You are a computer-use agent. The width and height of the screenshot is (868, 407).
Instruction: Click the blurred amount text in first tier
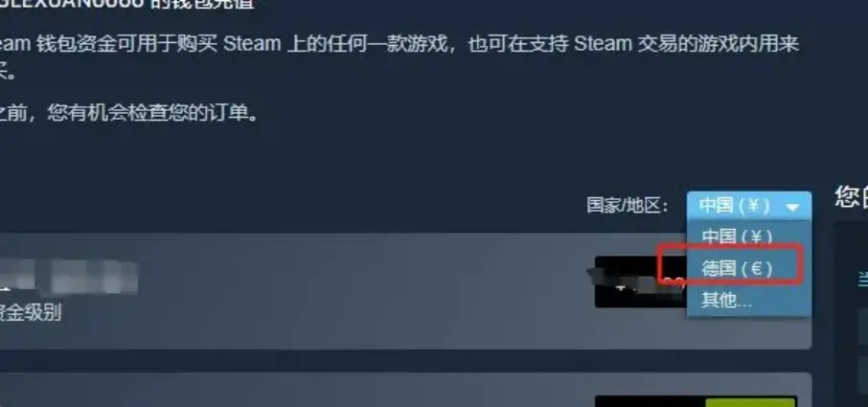click(69, 277)
